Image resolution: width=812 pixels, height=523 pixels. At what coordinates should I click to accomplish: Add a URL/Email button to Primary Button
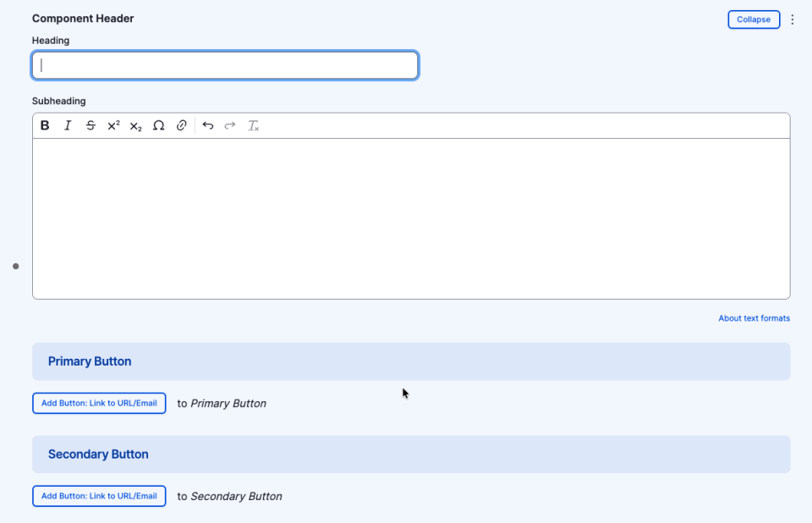pos(99,404)
